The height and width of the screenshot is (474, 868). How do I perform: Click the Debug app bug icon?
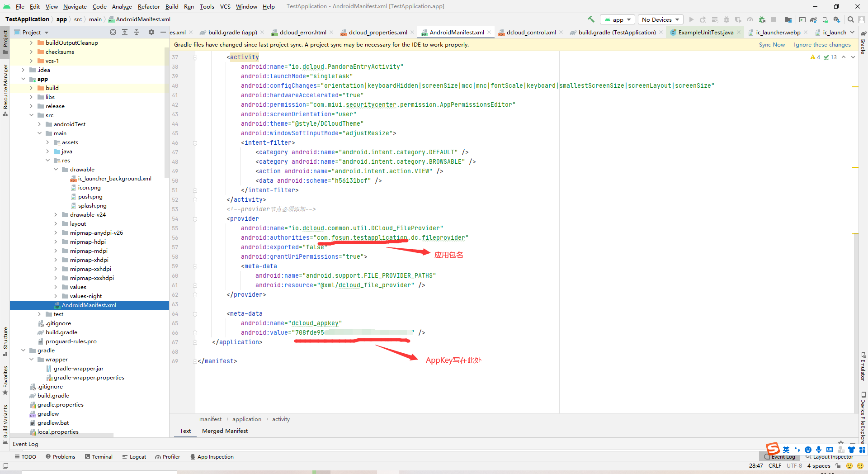726,19
